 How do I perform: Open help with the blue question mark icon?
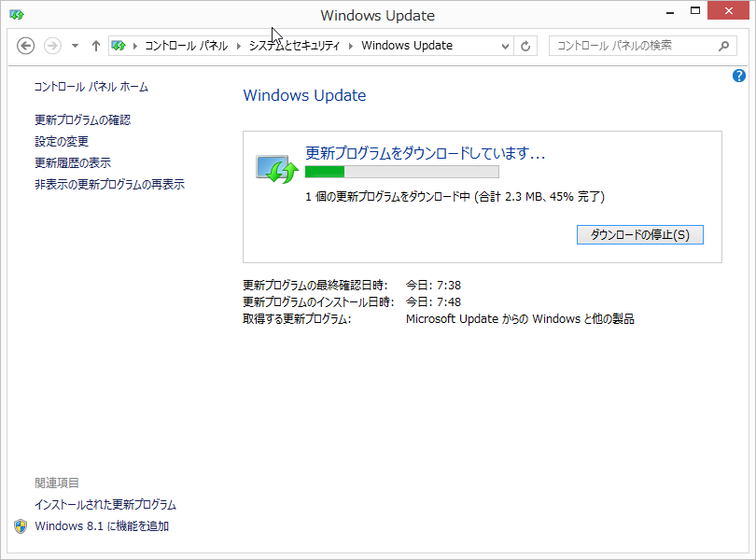point(738,76)
